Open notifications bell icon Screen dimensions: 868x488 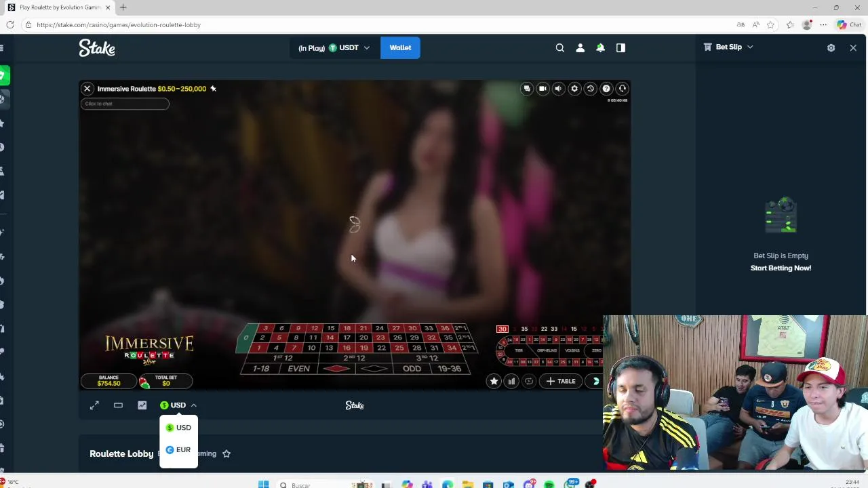600,48
